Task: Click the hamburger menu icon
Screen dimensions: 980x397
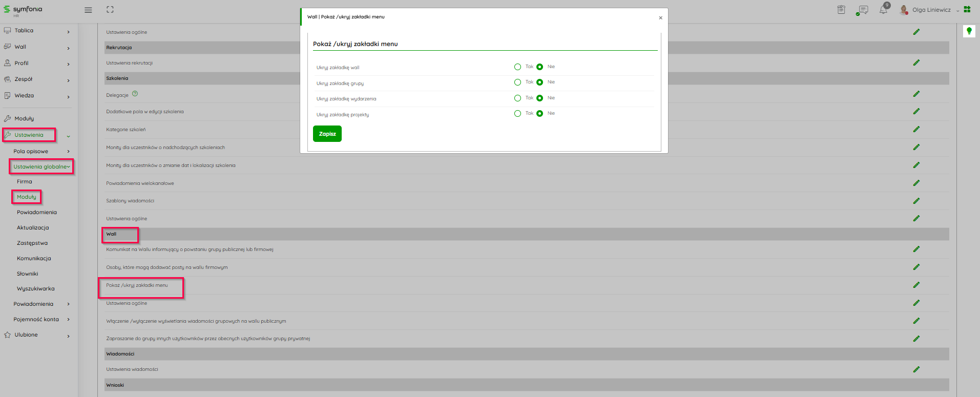Action: pos(88,10)
